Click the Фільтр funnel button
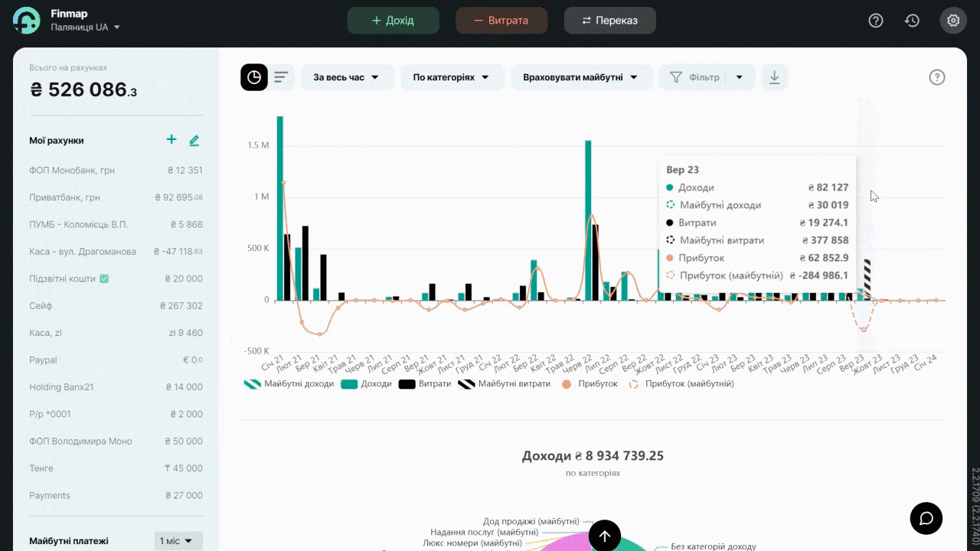This screenshot has width=980, height=551. tap(694, 77)
